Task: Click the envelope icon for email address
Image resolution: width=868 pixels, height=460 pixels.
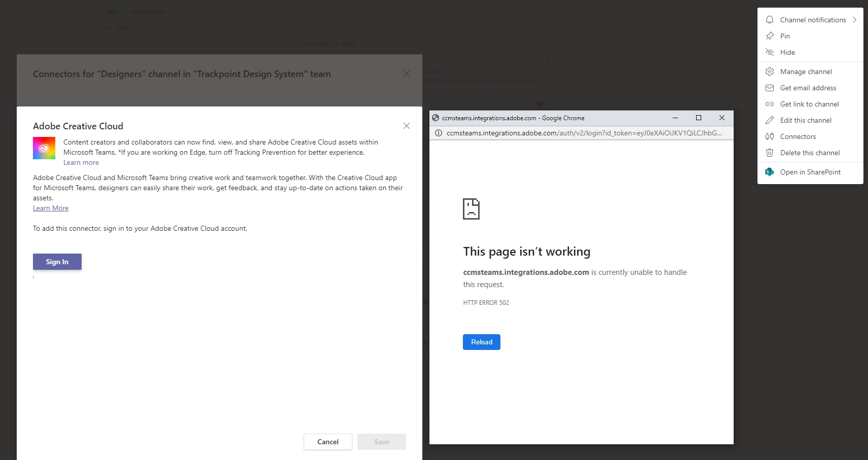Action: [x=770, y=88]
